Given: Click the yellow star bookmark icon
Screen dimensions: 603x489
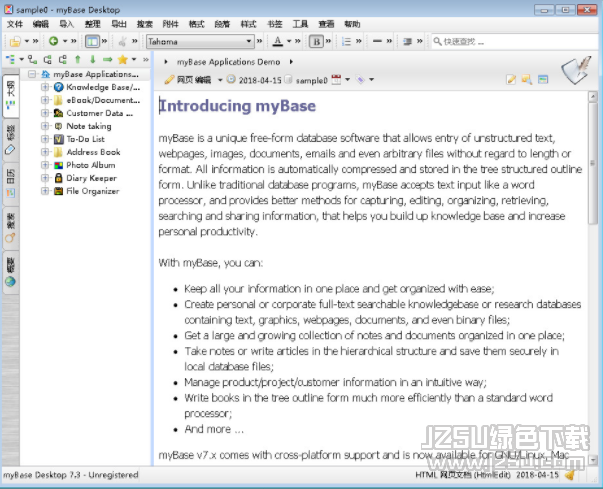Looking at the screenshot, I should (x=123, y=59).
